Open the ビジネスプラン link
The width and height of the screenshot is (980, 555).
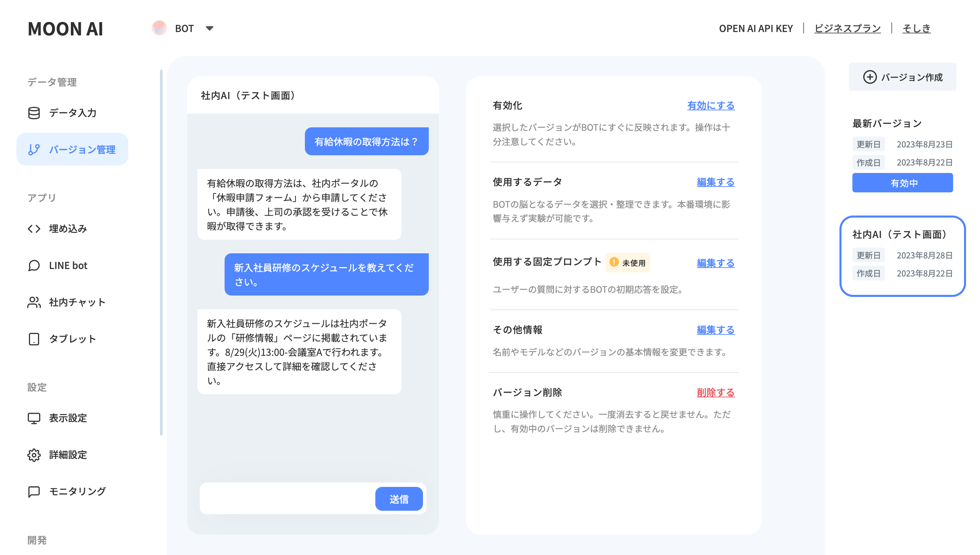847,28
